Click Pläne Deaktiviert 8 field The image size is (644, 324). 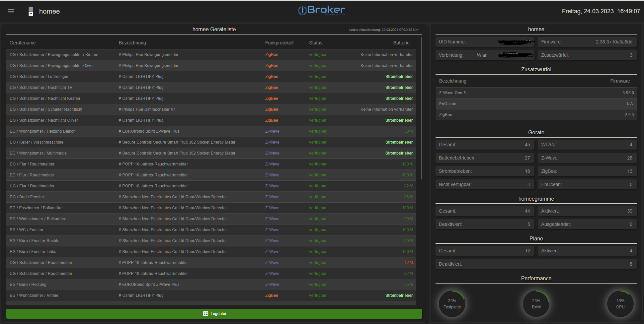tap(536, 264)
